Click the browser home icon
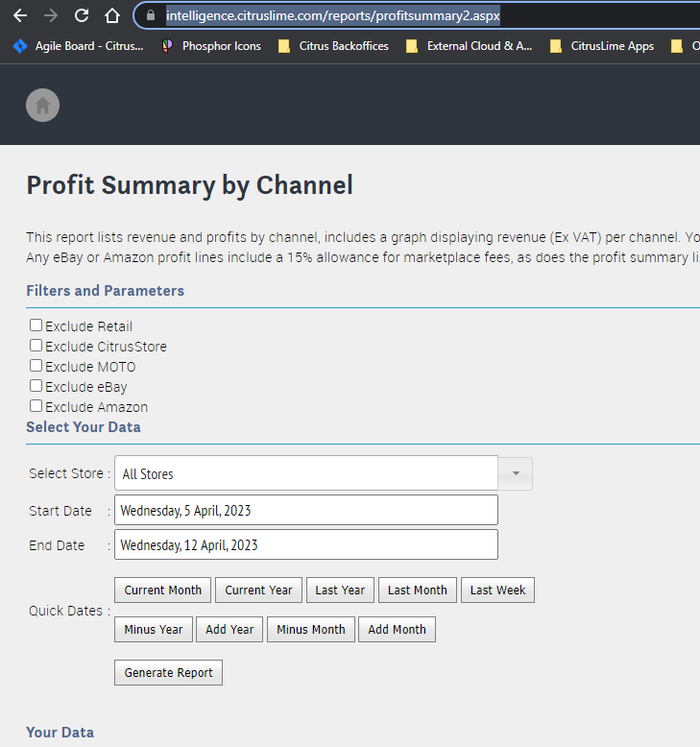700x747 pixels. (112, 15)
